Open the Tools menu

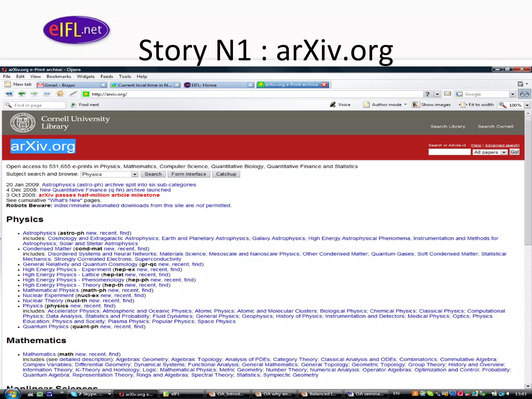click(125, 76)
